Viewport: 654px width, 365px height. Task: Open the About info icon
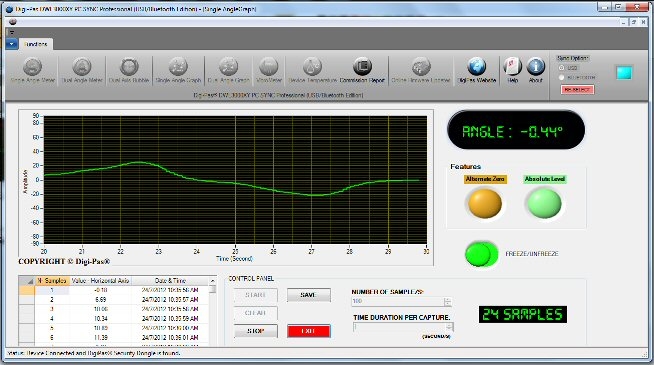[536, 70]
